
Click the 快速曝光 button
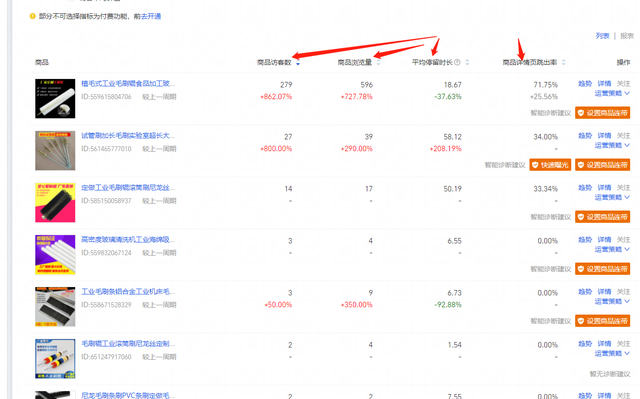pos(550,165)
